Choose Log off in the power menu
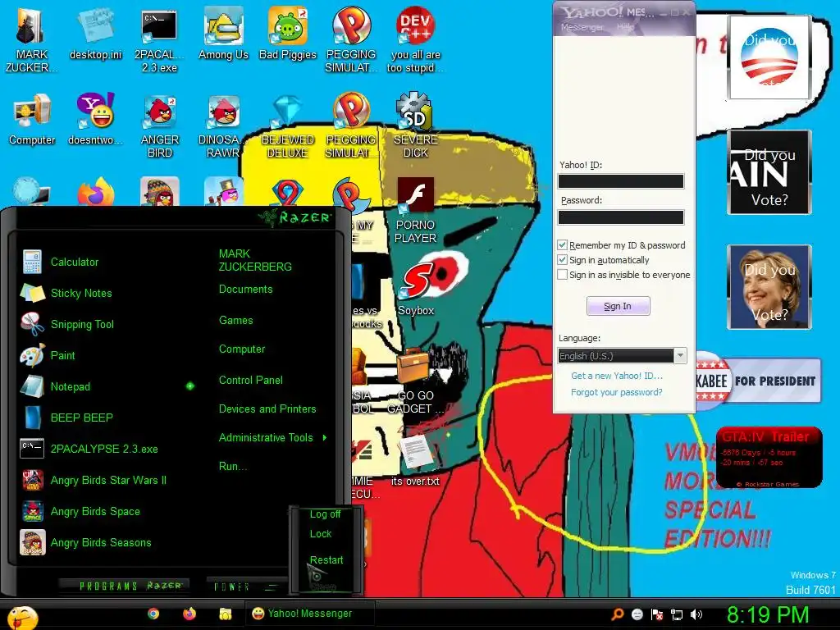The image size is (840, 630). pyautogui.click(x=325, y=514)
